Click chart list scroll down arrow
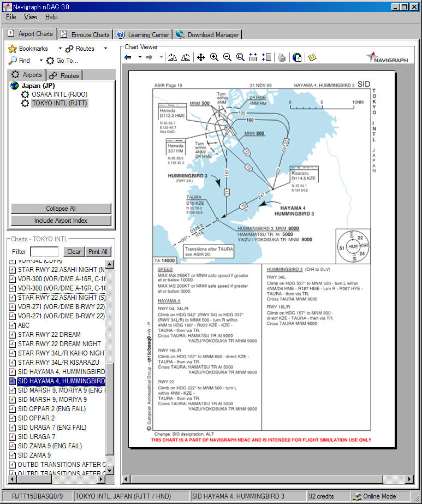This screenshot has height=504, width=422. click(x=110, y=470)
